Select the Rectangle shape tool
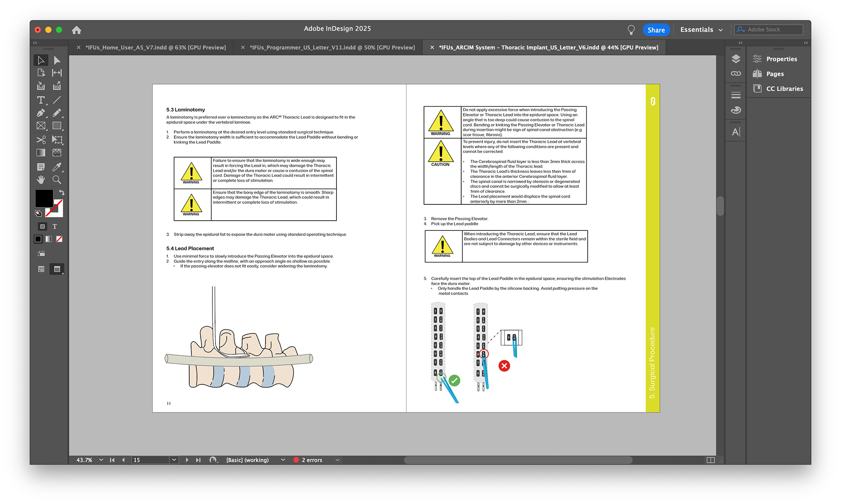The width and height of the screenshot is (841, 504). point(57,126)
